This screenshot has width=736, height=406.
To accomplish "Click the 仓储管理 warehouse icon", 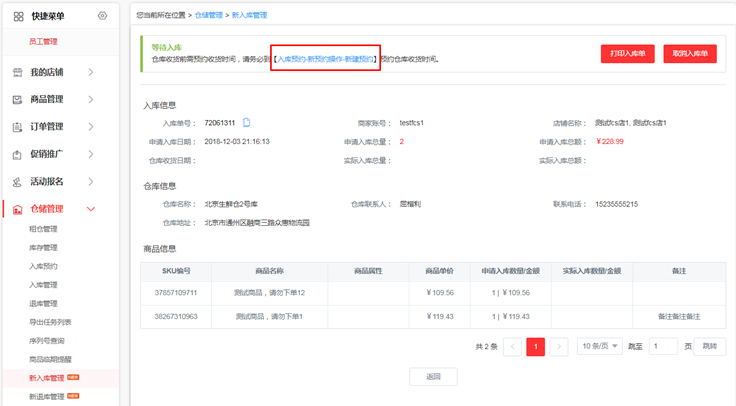I will click(x=18, y=209).
